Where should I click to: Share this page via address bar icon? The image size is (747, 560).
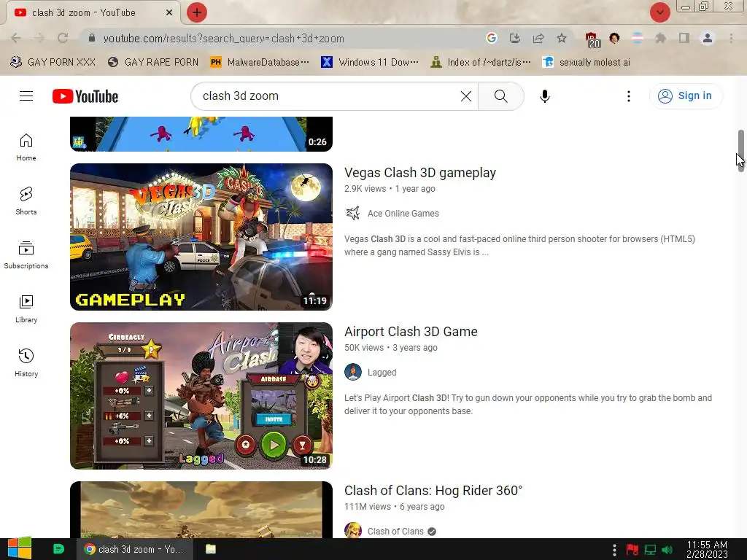click(538, 38)
